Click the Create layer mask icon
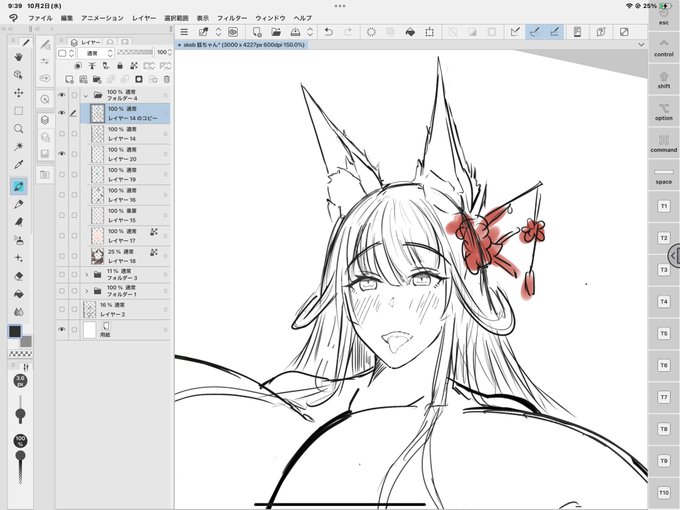680x510 pixels. (139, 79)
